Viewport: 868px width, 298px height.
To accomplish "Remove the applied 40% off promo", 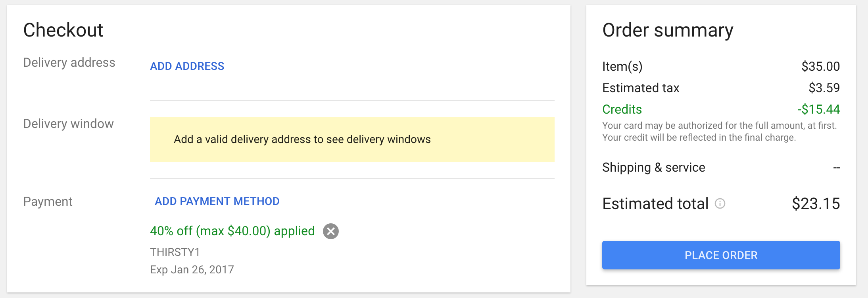I will (x=330, y=231).
